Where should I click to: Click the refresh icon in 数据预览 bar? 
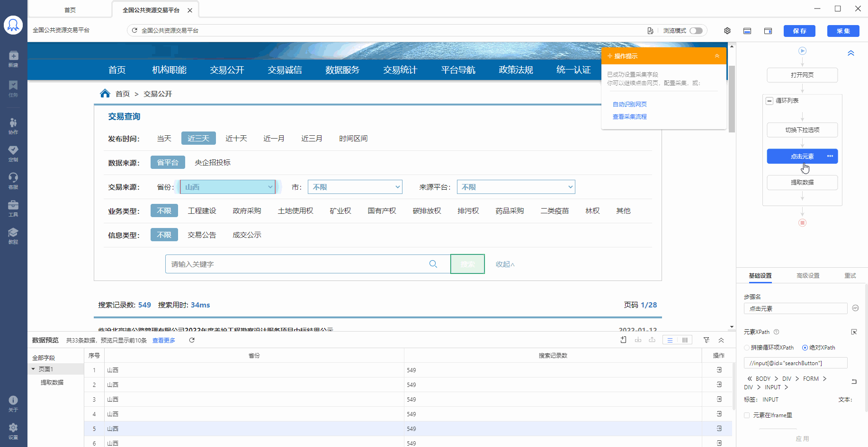tap(192, 340)
